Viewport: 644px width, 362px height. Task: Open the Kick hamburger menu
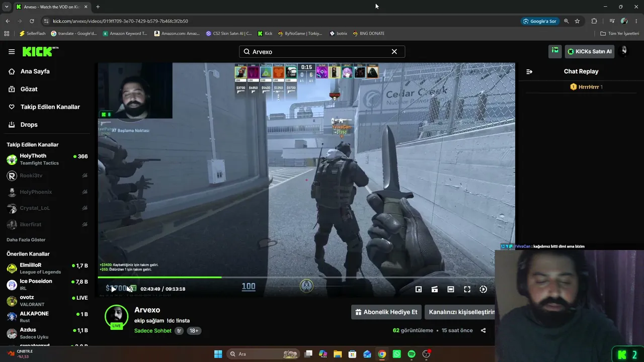[x=12, y=51]
